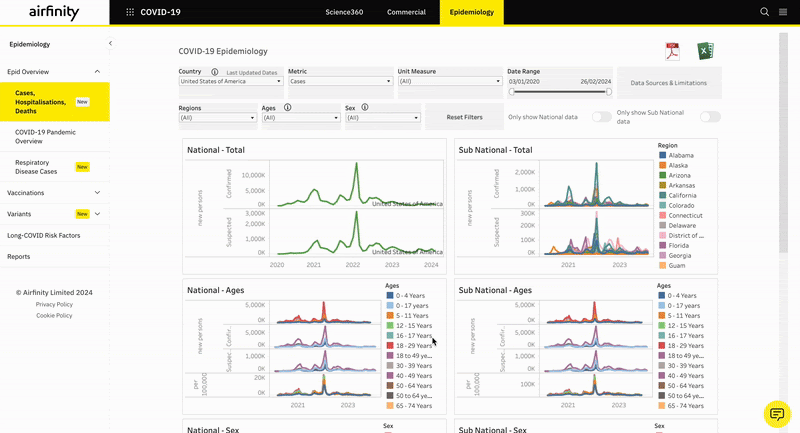Image resolution: width=800 pixels, height=433 pixels.
Task: Expand the Vaccinations sidebar section
Action: 55,192
